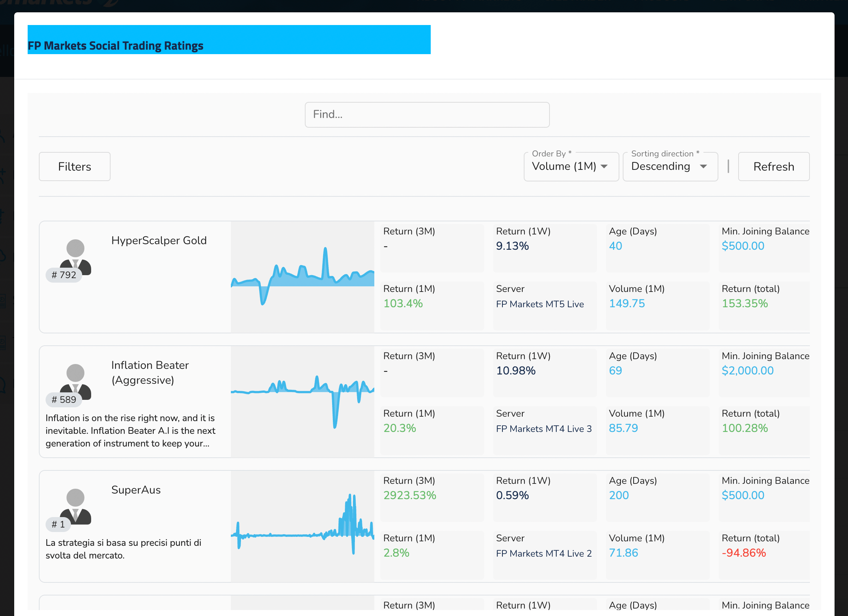848x616 pixels.
Task: Open the HyperScalper Gold strategy name
Action: (159, 240)
